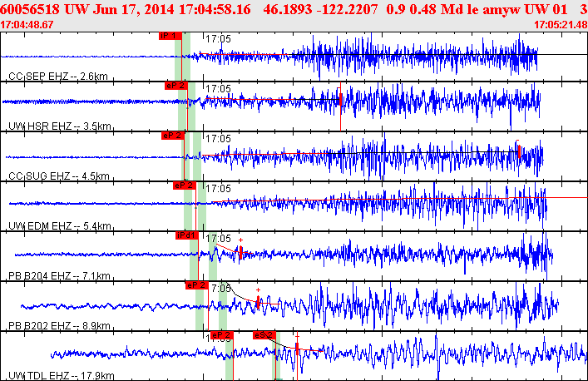Click the red plus symbol on B204 trace
The height and width of the screenshot is (381, 588).
pyautogui.click(x=240, y=240)
